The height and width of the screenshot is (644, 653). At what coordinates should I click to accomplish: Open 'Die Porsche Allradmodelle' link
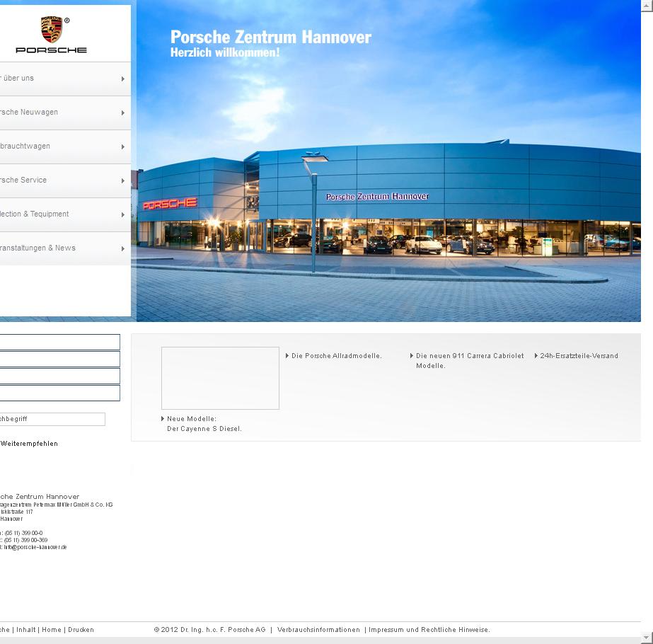pyautogui.click(x=337, y=356)
